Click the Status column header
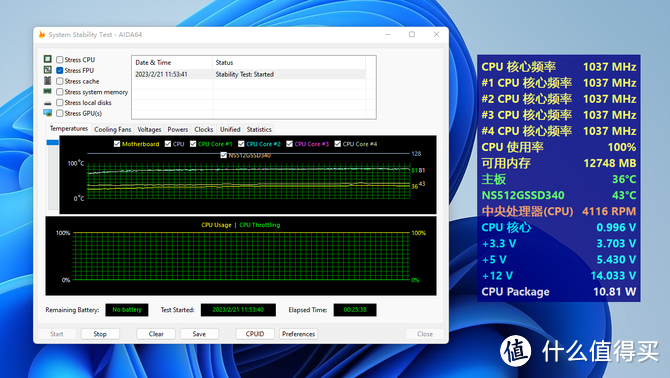The height and width of the screenshot is (378, 670). 289,62
